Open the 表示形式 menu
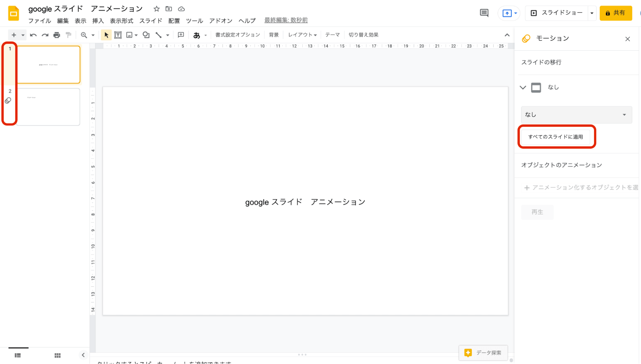641x364 pixels. click(122, 21)
